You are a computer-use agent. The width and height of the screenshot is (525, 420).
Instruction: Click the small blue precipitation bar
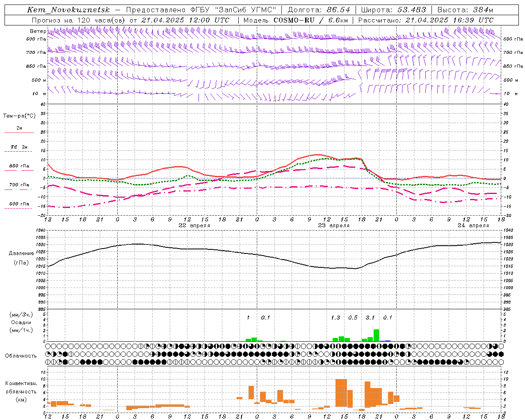click(x=388, y=341)
